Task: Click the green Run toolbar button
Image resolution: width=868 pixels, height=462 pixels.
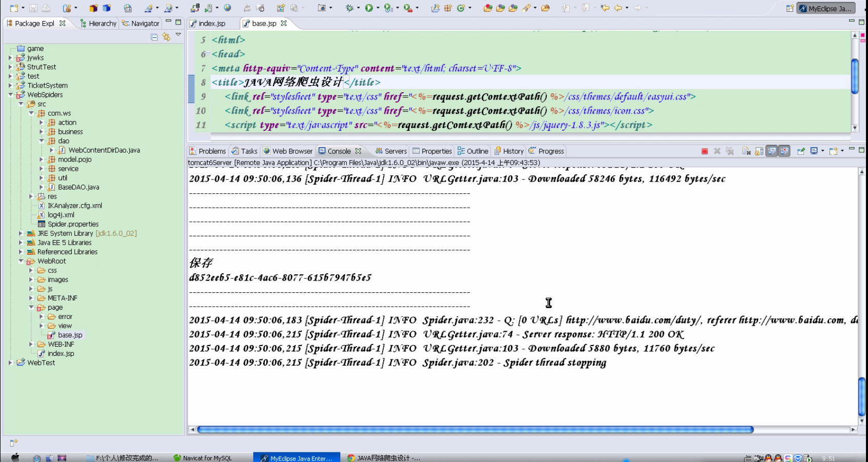Action: point(369,8)
